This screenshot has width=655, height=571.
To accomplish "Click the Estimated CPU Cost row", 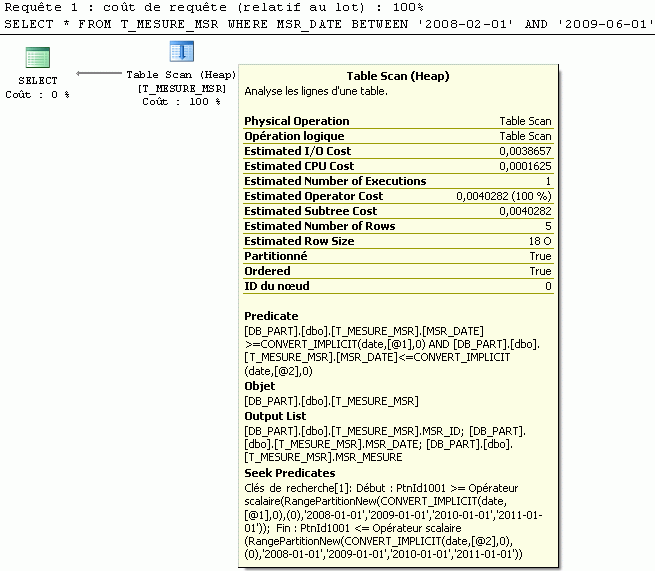I will pos(397,166).
